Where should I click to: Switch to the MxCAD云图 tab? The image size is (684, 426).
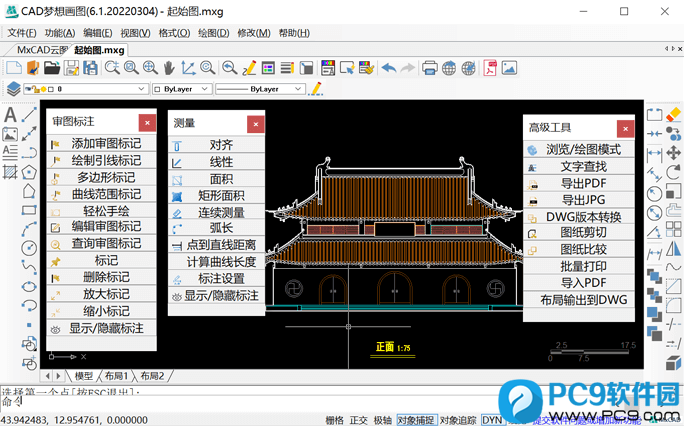[x=42, y=50]
